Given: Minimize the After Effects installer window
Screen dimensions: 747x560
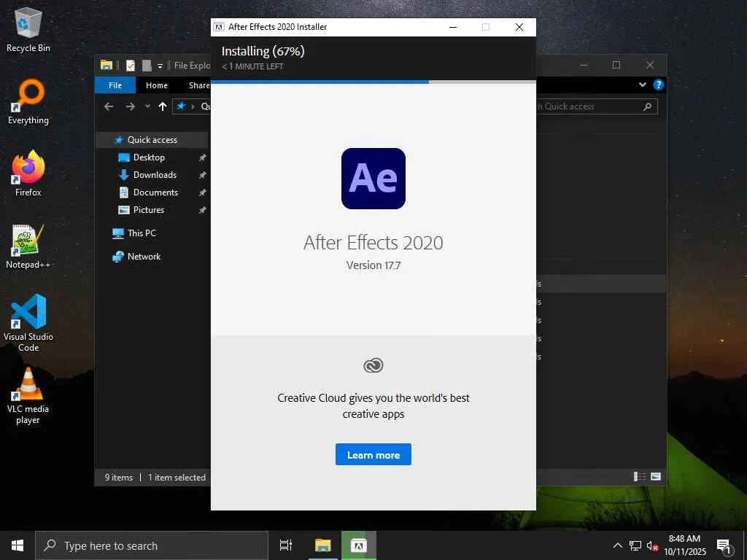Looking at the screenshot, I should (x=453, y=27).
